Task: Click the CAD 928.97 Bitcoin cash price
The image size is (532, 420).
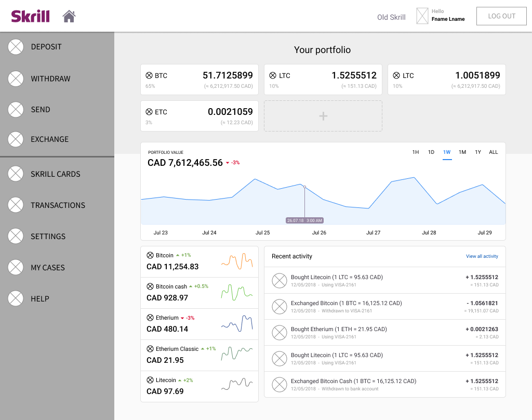Action: [x=167, y=298]
